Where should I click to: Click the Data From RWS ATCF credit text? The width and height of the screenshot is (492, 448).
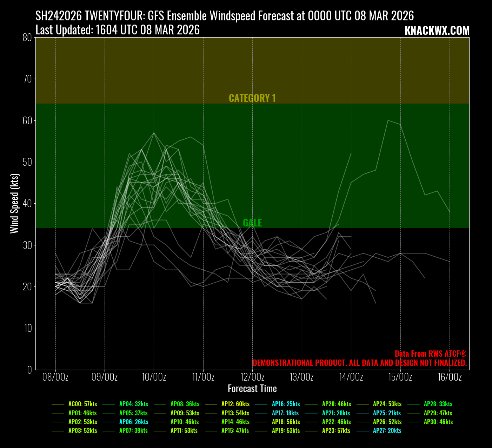click(430, 354)
